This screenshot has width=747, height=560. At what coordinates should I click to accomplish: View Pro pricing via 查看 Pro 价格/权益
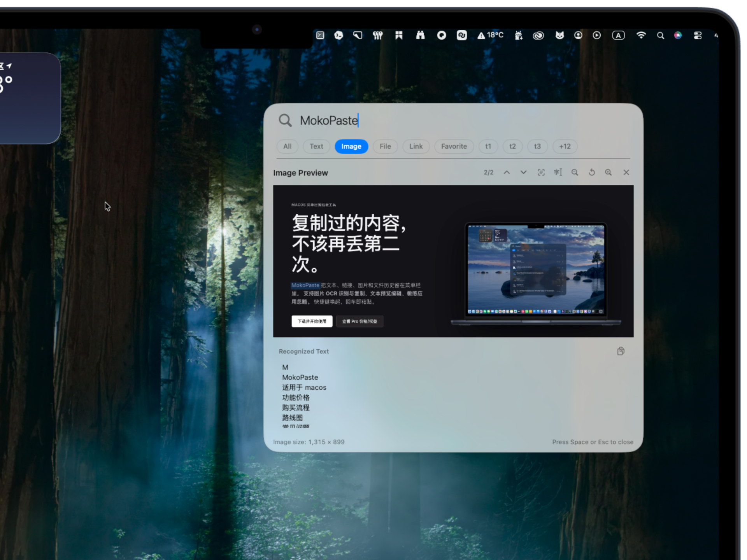(359, 321)
